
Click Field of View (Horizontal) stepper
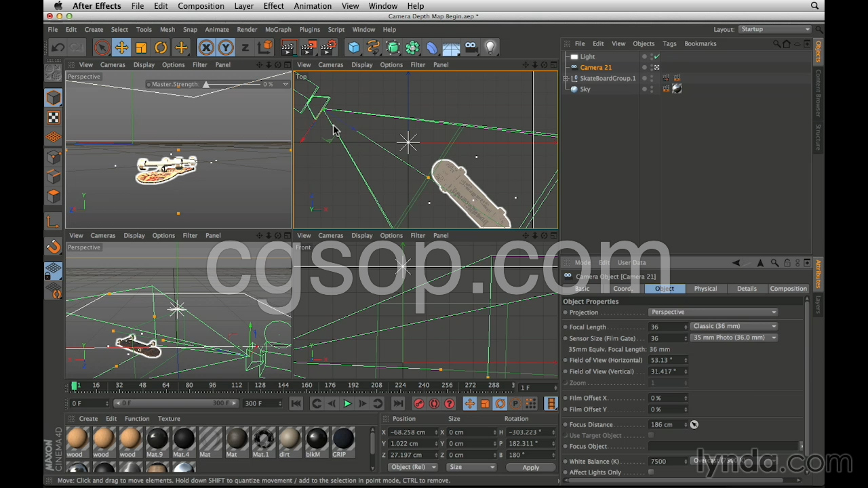point(686,361)
